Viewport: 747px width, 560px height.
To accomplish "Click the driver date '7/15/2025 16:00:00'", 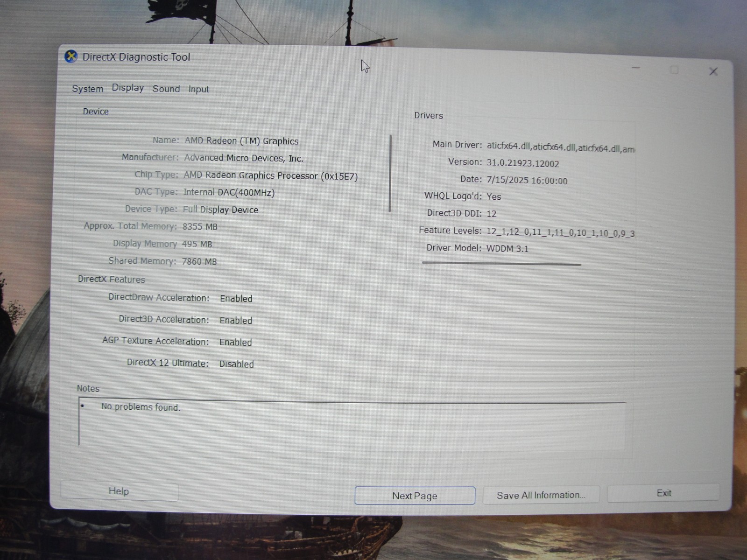I will (x=527, y=181).
